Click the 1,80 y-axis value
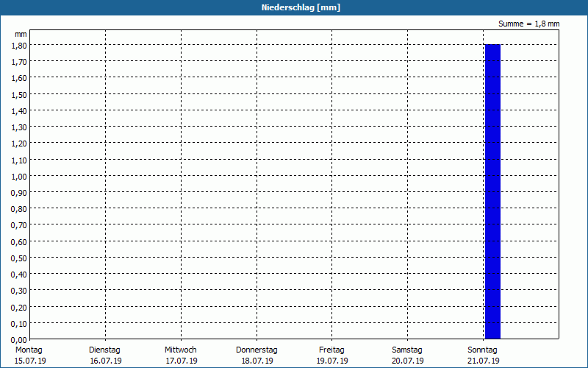This screenshot has height=368, width=588. (19, 45)
